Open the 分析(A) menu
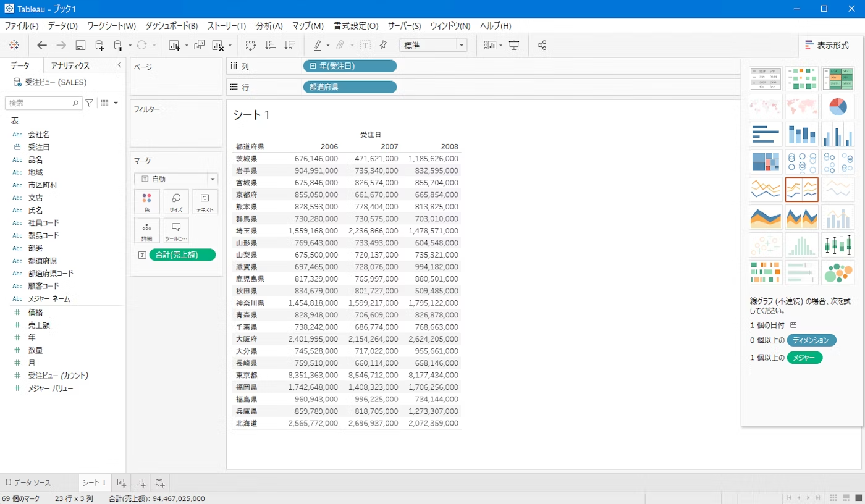 (x=269, y=26)
